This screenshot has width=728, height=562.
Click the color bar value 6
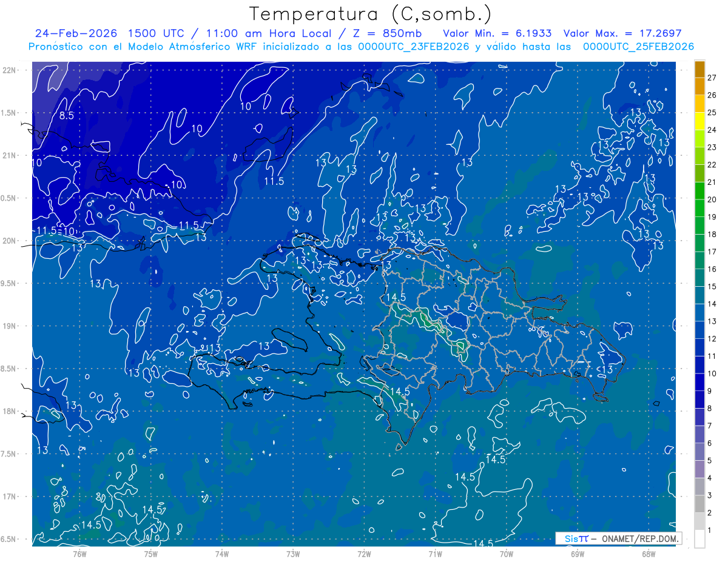pos(709,443)
